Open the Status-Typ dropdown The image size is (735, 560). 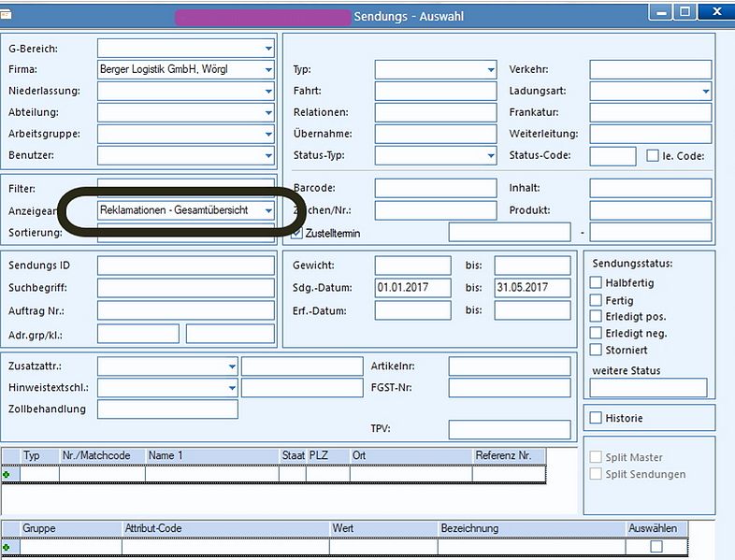coord(491,155)
